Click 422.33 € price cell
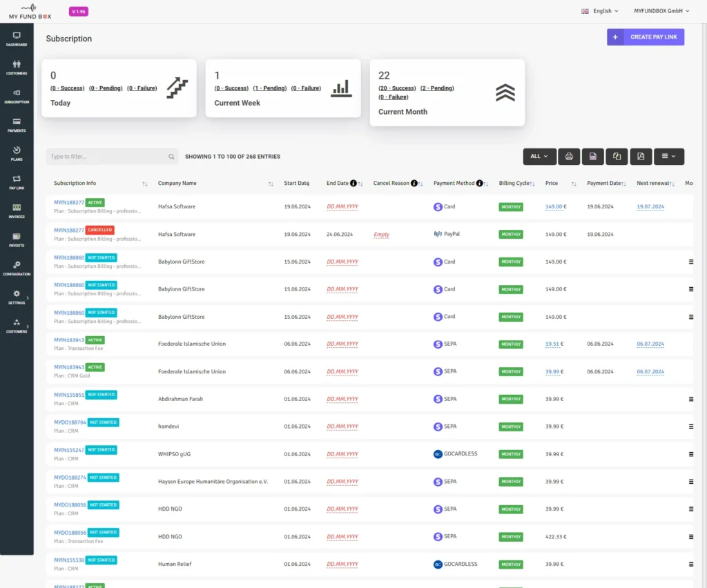 point(556,537)
